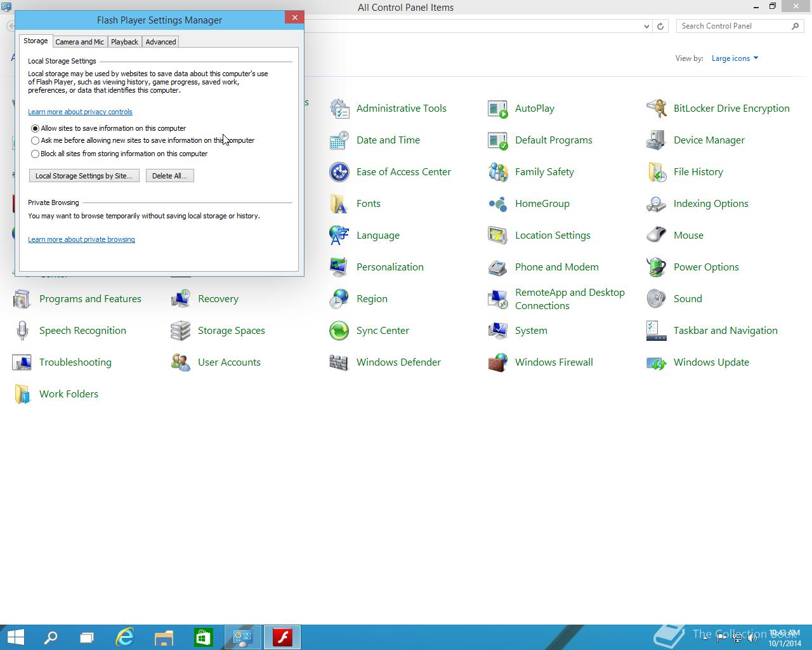Viewport: 812px width, 650px height.
Task: Open Ease of Access Center icon
Action: click(339, 172)
